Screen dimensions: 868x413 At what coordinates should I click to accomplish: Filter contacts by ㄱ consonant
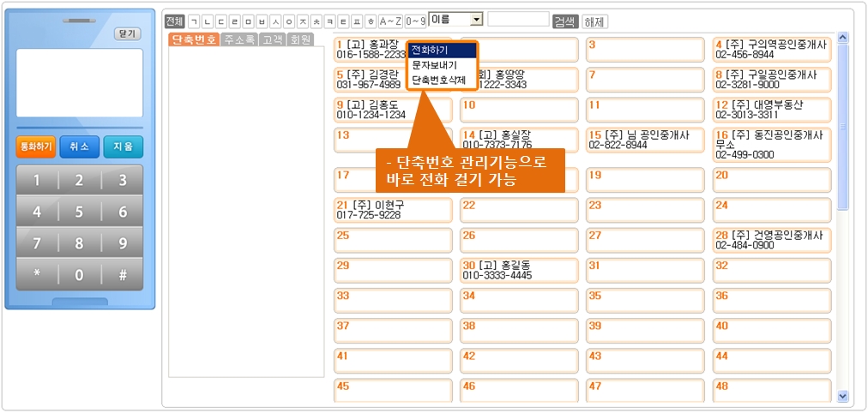pos(193,21)
